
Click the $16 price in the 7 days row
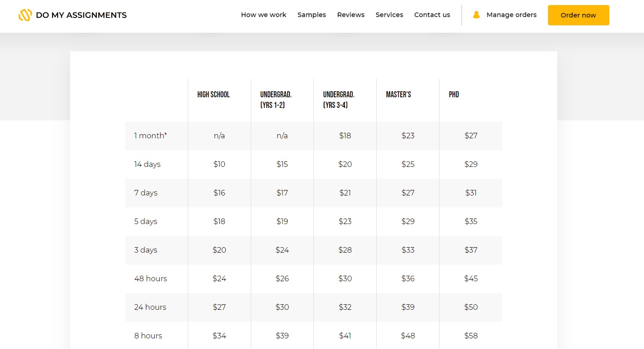[x=219, y=193]
